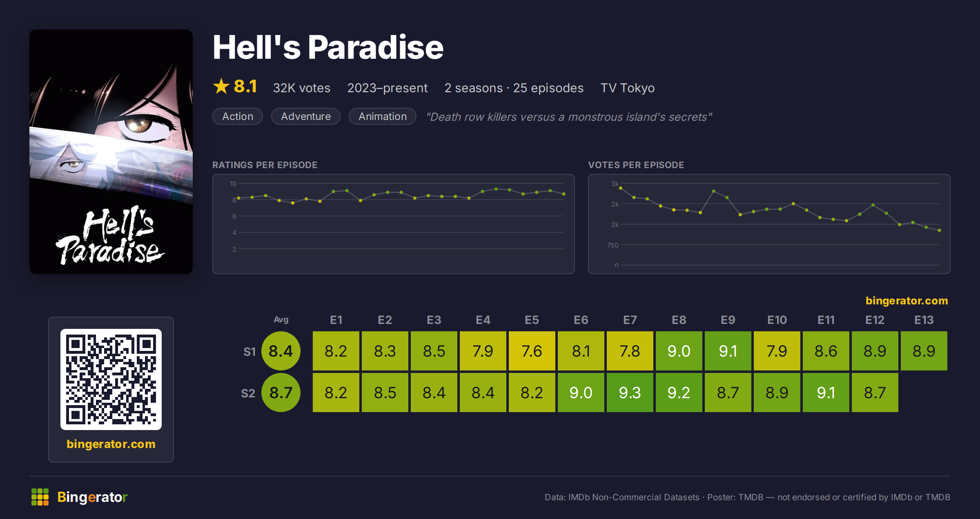Click season 2 episode 7 tile 9.3
The height and width of the screenshot is (519, 980).
click(x=630, y=393)
